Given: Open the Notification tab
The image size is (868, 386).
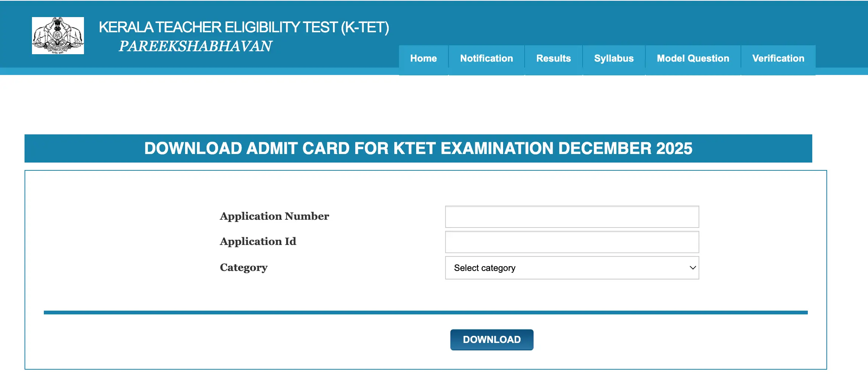Looking at the screenshot, I should coord(486,58).
